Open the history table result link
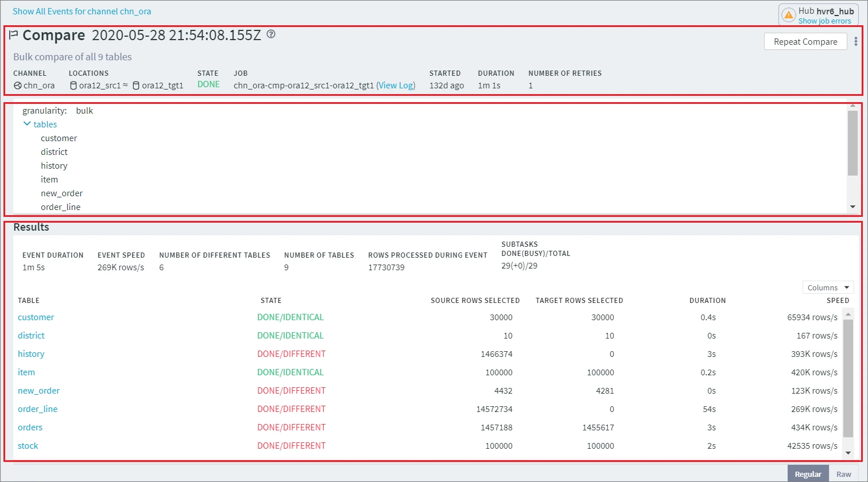 click(x=31, y=354)
